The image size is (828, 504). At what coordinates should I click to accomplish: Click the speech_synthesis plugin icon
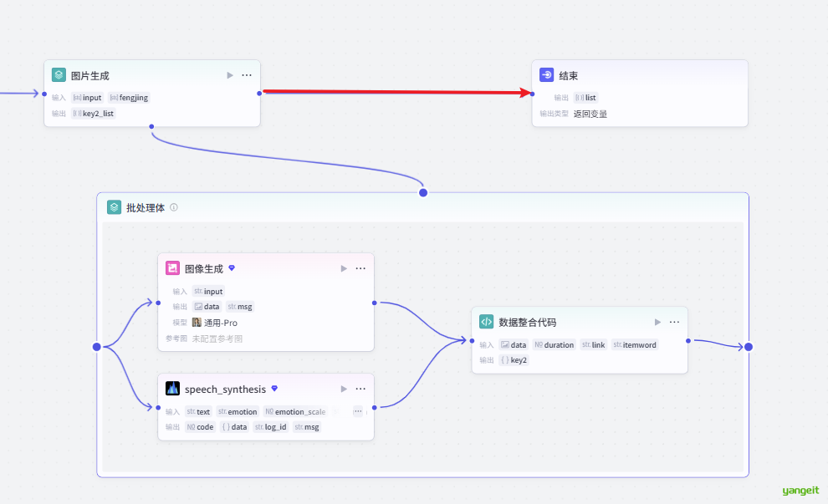coord(172,389)
